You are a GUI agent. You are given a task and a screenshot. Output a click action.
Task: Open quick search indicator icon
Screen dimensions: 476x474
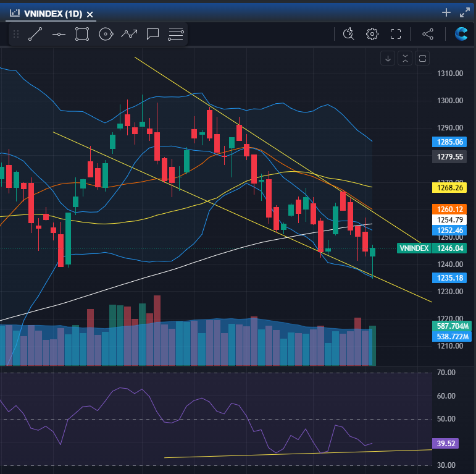tap(349, 34)
